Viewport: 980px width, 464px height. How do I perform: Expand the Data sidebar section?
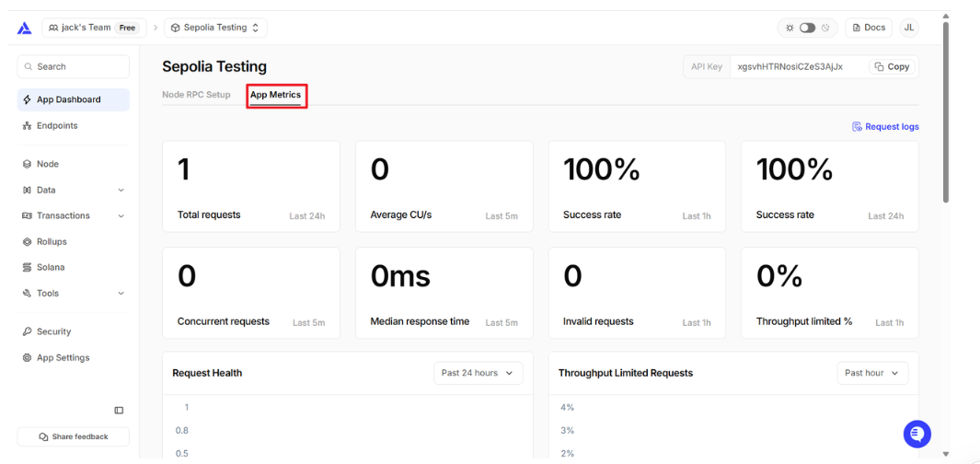73,190
